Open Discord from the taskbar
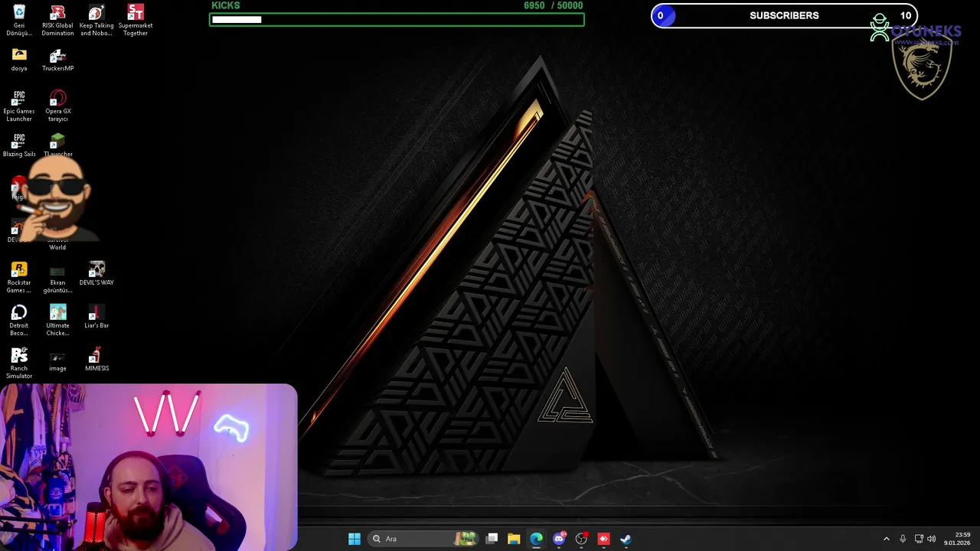980x551 pixels. (x=559, y=539)
